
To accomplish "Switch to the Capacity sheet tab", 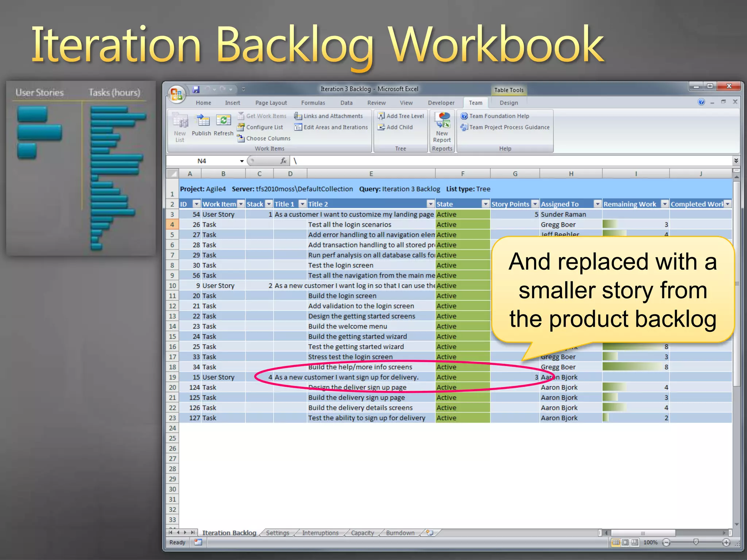I will pyautogui.click(x=362, y=533).
